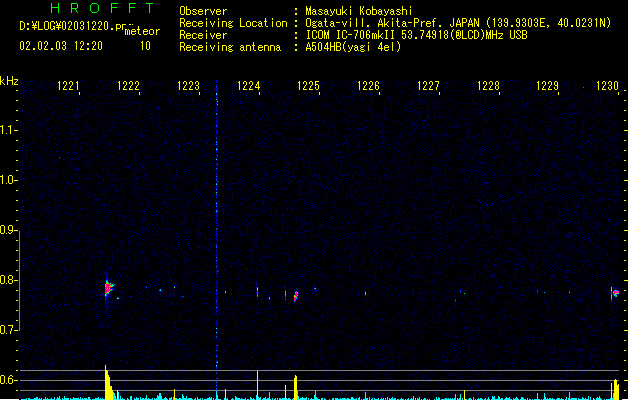Click the thin vertical echo at 1224
The width and height of the screenshot is (629, 400).
(258, 292)
